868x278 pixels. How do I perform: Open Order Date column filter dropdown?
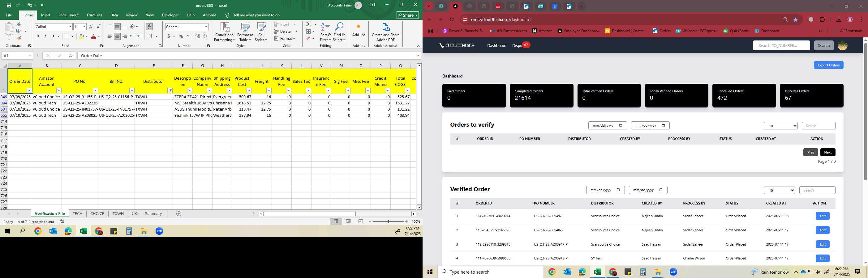(x=29, y=91)
